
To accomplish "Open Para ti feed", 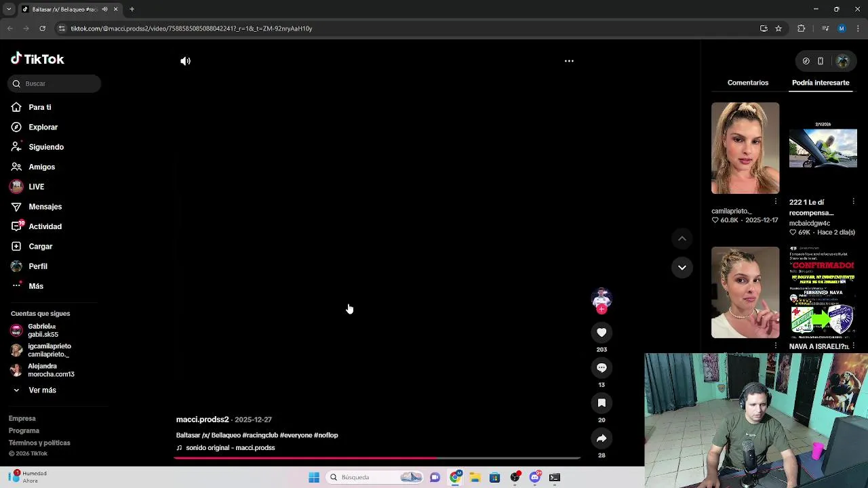I will [39, 107].
